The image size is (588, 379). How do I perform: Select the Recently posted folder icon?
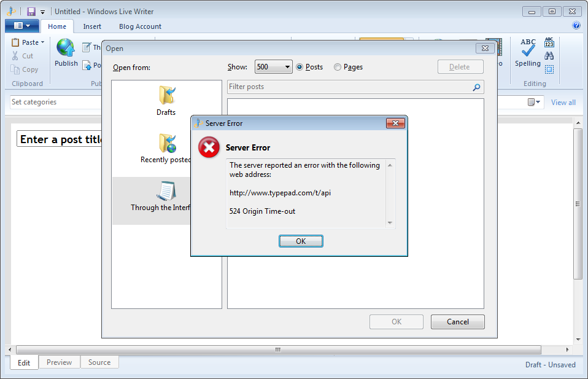tap(166, 143)
